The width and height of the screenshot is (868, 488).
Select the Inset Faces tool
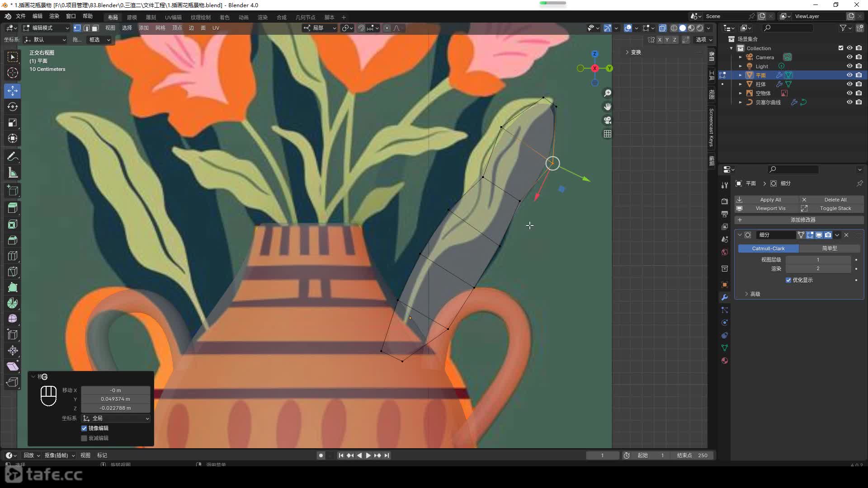(13, 224)
